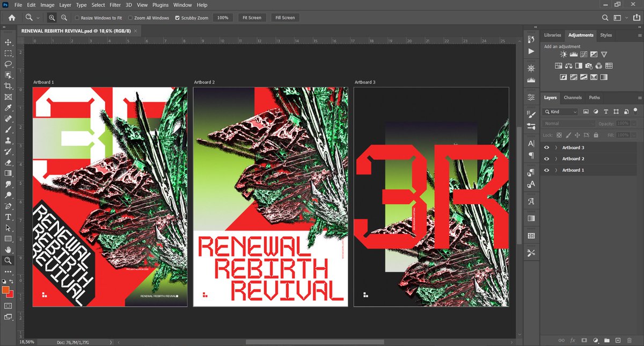Open the Layer menu
The height and width of the screenshot is (346, 644).
pos(65,5)
